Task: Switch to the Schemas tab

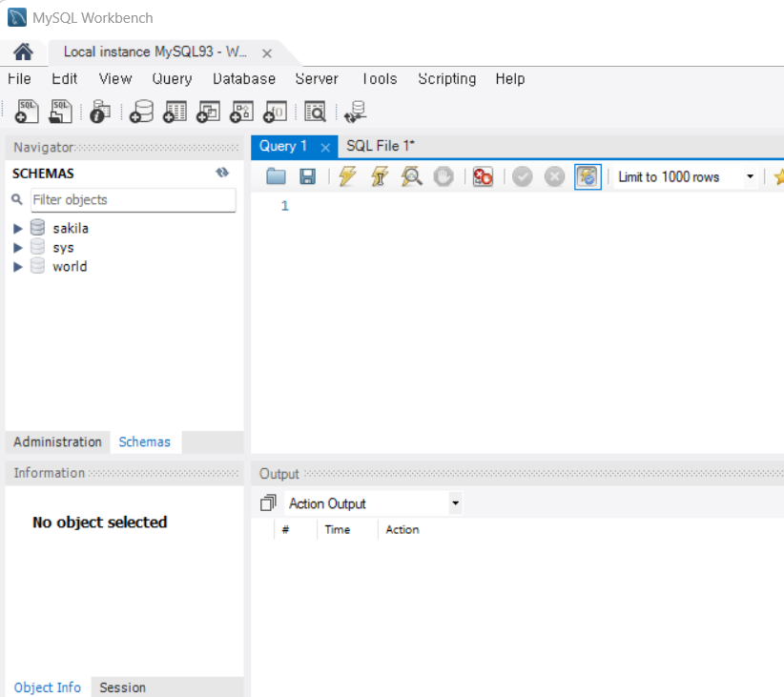Action: [x=145, y=442]
